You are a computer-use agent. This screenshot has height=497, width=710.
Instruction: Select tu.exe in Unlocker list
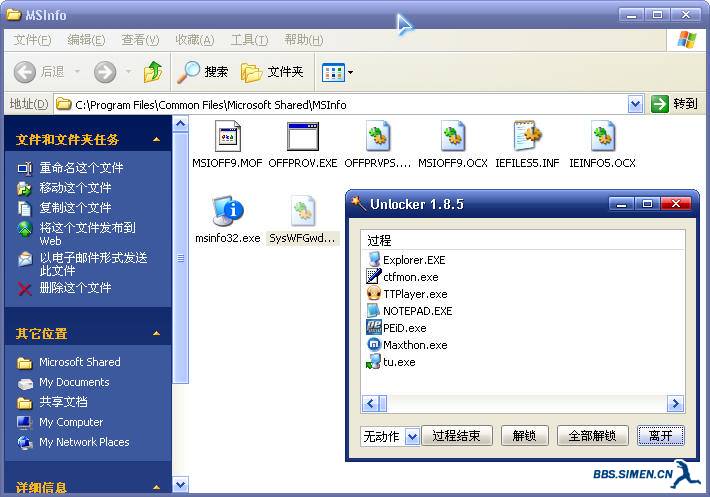point(399,362)
